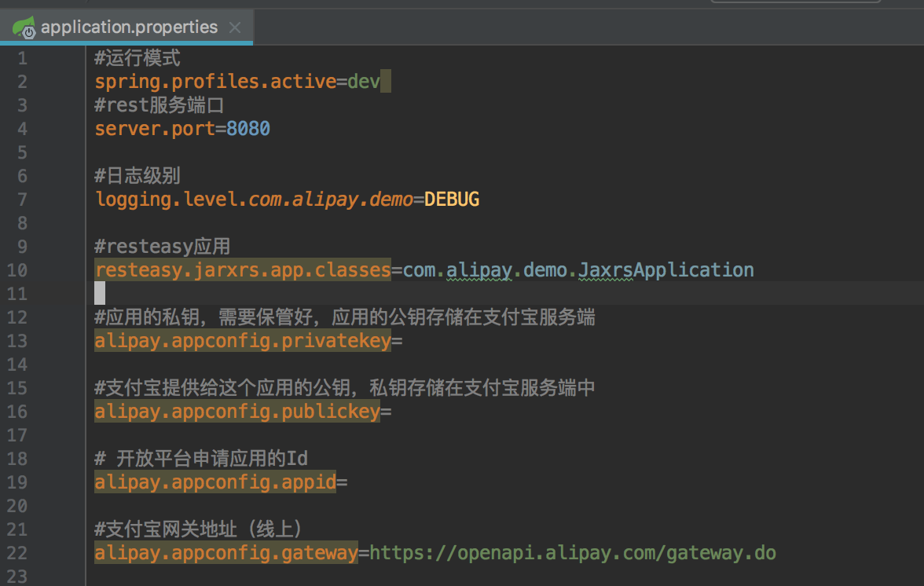Viewport: 924px width, 586px height.
Task: Click the comment '#日志级别'
Action: coord(137,175)
